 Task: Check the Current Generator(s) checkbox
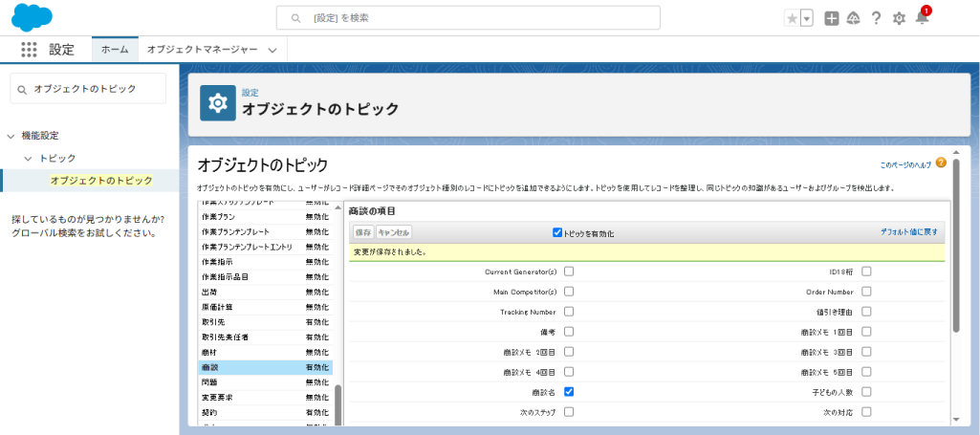pyautogui.click(x=569, y=272)
